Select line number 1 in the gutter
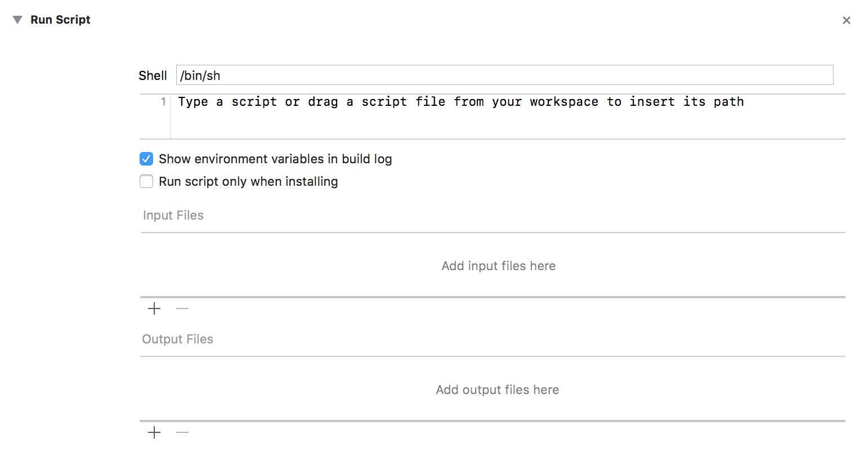Image resolution: width=868 pixels, height=456 pixels. click(x=162, y=101)
